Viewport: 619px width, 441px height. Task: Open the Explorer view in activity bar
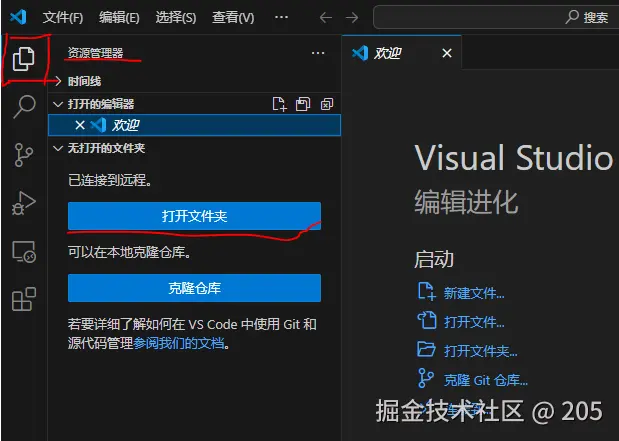coord(24,59)
